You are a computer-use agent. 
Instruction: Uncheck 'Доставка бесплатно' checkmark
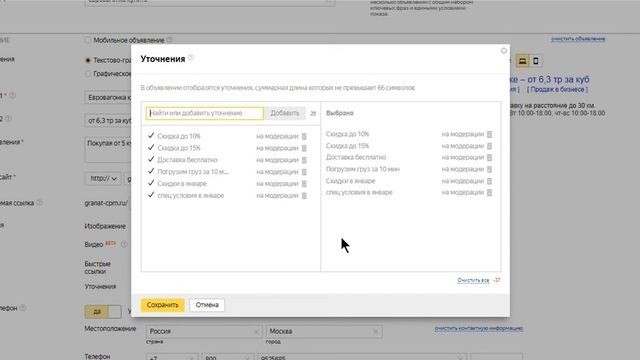(x=151, y=159)
